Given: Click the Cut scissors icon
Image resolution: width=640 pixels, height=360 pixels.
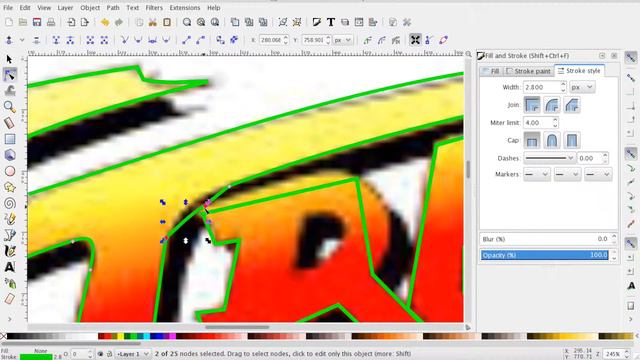Looking at the screenshot, I should point(153,22).
